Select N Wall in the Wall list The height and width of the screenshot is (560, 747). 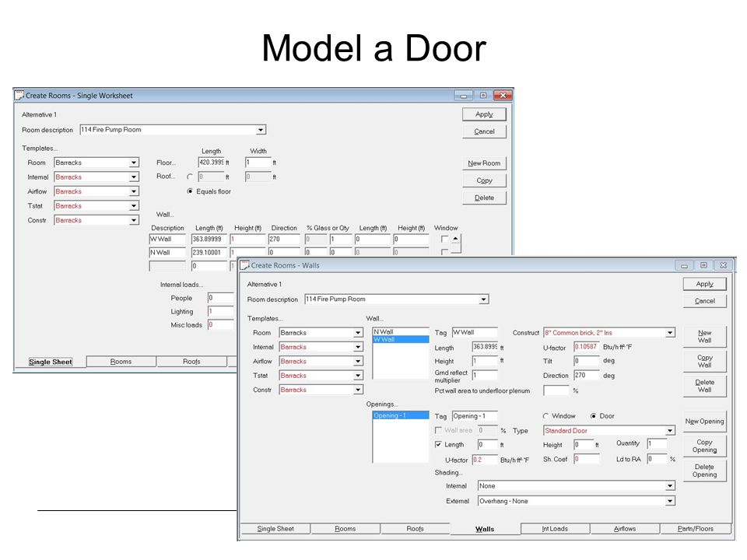coord(401,332)
